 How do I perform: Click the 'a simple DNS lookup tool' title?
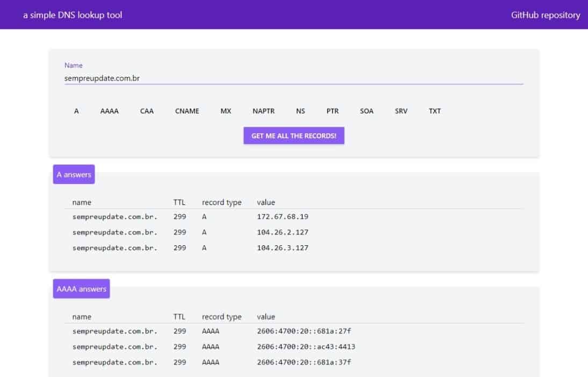[x=73, y=15]
